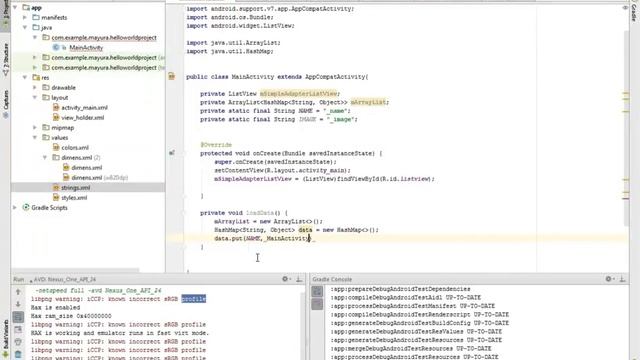The height and width of the screenshot is (360, 640).
Task: Click the up arrow icon in Run panel
Action: click(18, 292)
